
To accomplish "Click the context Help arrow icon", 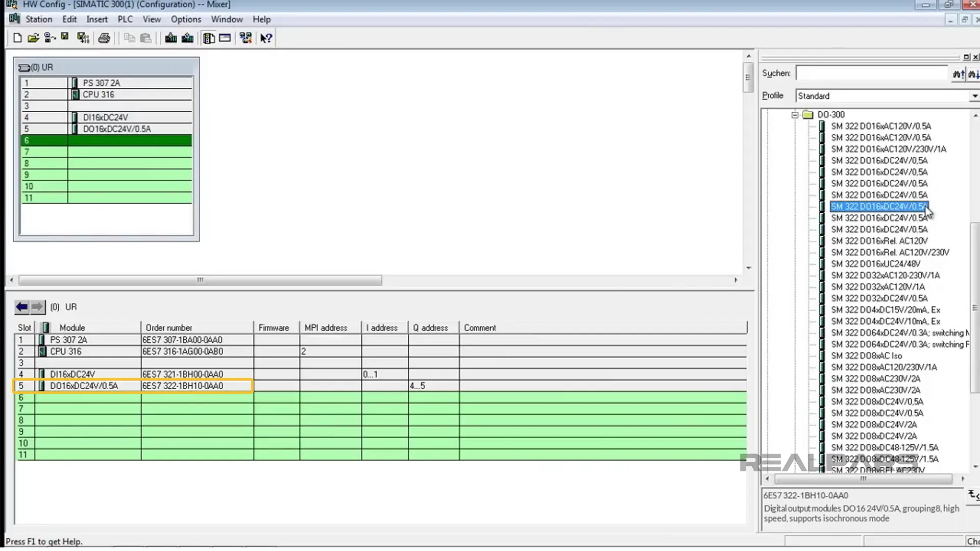I will pos(266,38).
